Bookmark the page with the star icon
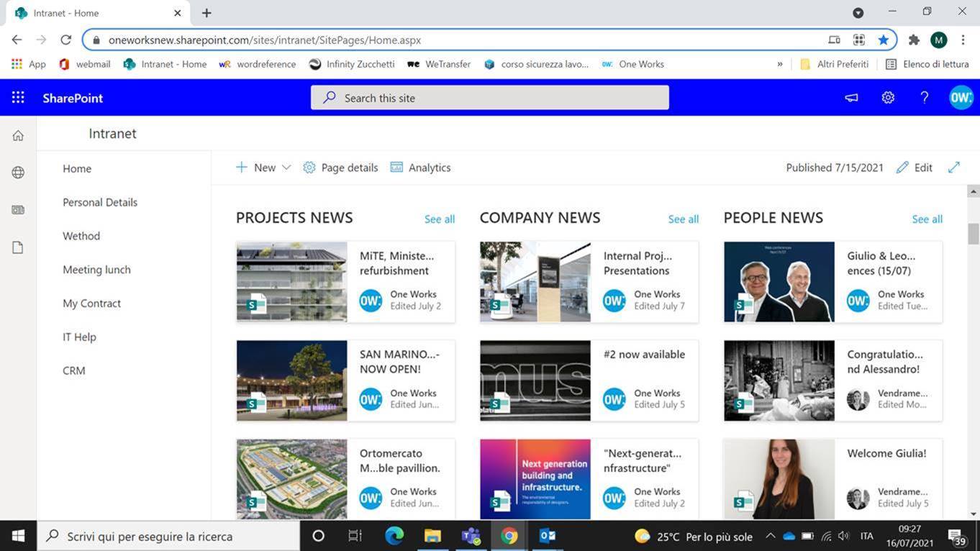This screenshot has width=980, height=551. coord(884,40)
